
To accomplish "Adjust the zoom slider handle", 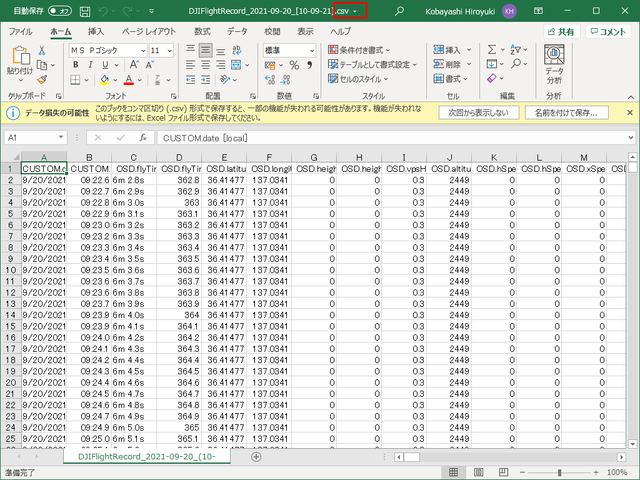I will 560,472.
